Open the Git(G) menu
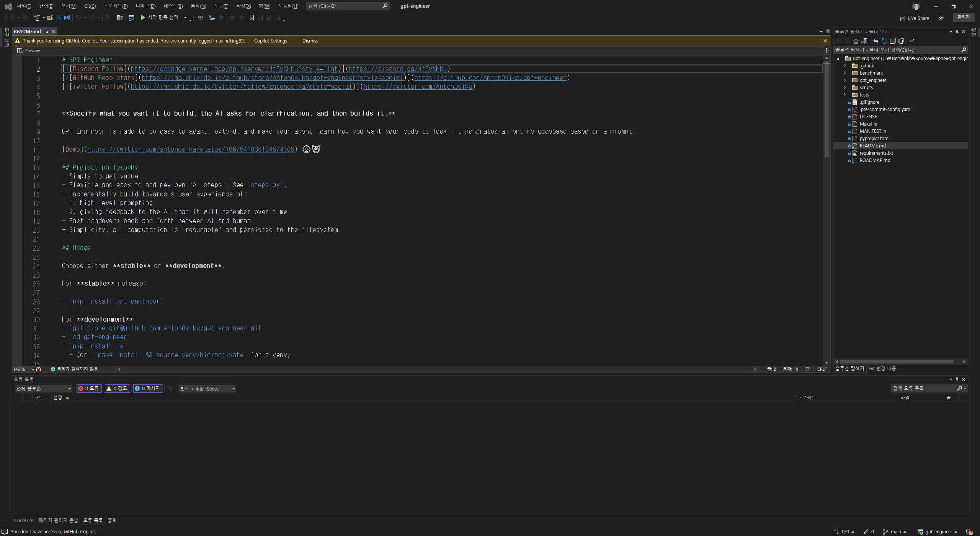 coord(90,6)
